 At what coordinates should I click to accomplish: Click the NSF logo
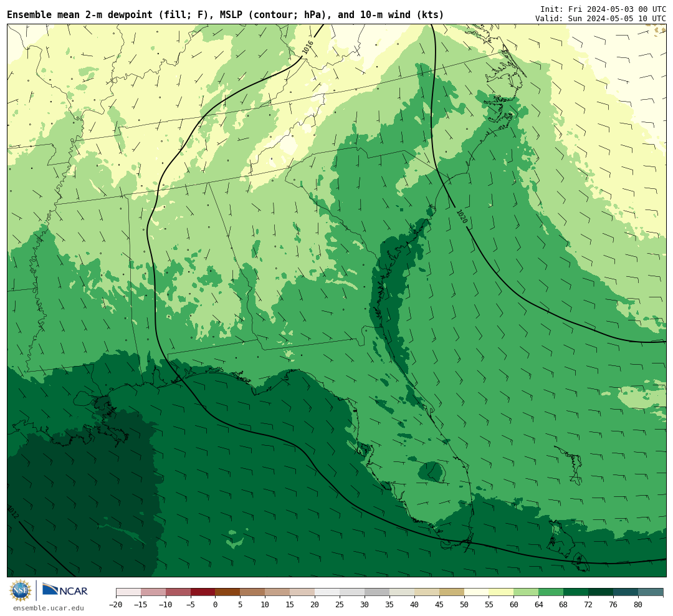20,590
